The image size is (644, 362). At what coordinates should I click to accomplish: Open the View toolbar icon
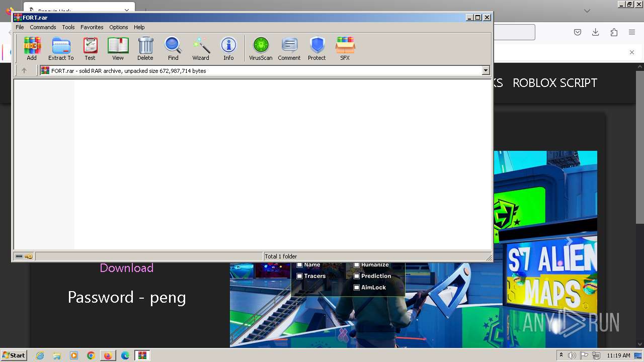point(118,49)
